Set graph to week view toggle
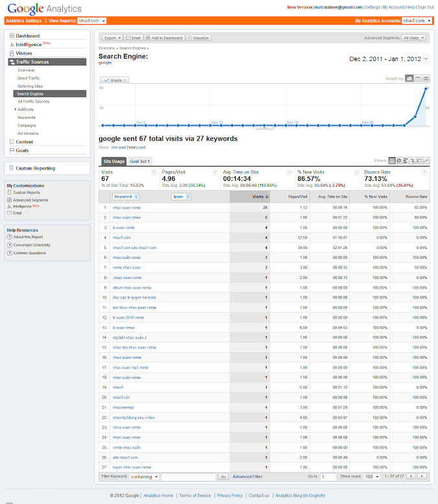 (418, 78)
